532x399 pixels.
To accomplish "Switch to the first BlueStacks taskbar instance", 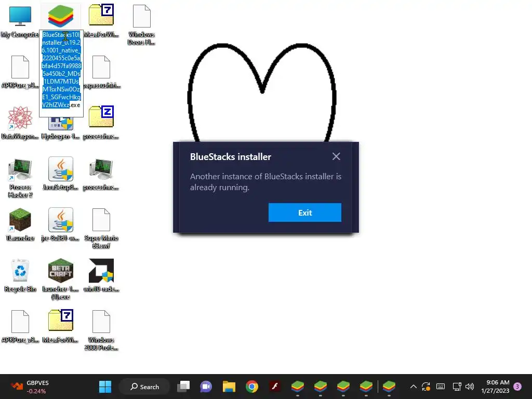I will point(298,387).
